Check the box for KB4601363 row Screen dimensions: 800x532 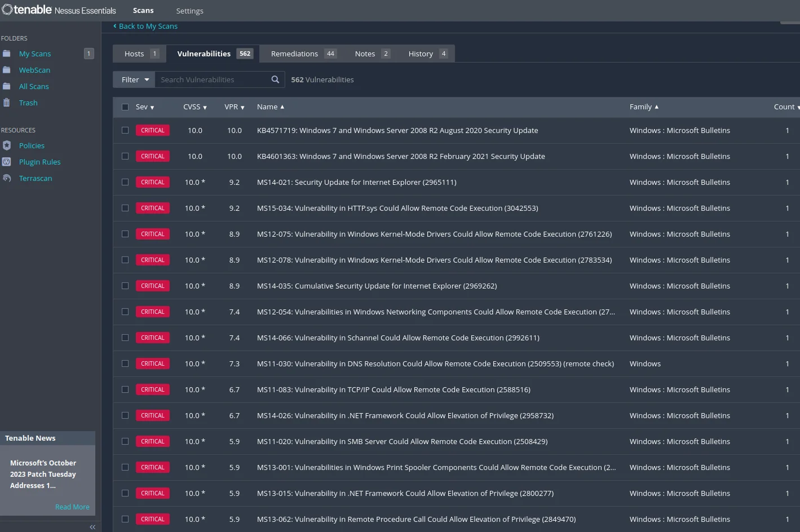point(125,156)
